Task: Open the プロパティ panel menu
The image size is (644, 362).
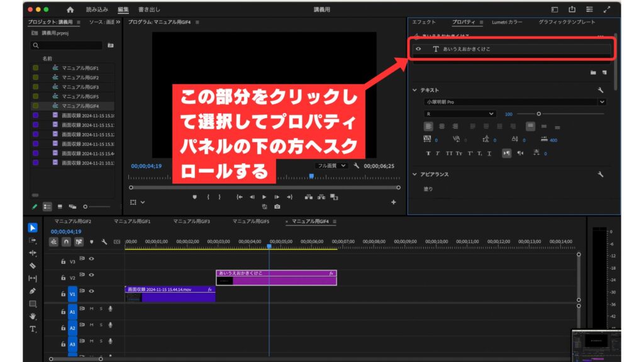Action: point(481,22)
